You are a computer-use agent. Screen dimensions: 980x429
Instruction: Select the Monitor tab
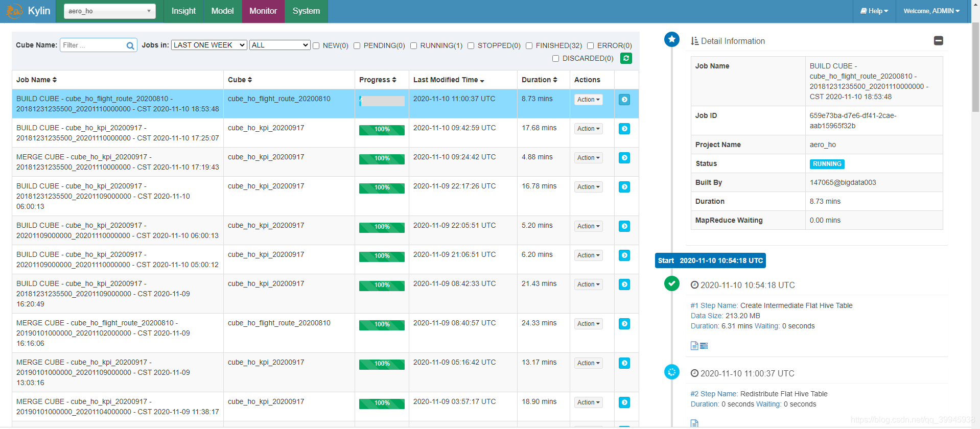click(263, 11)
